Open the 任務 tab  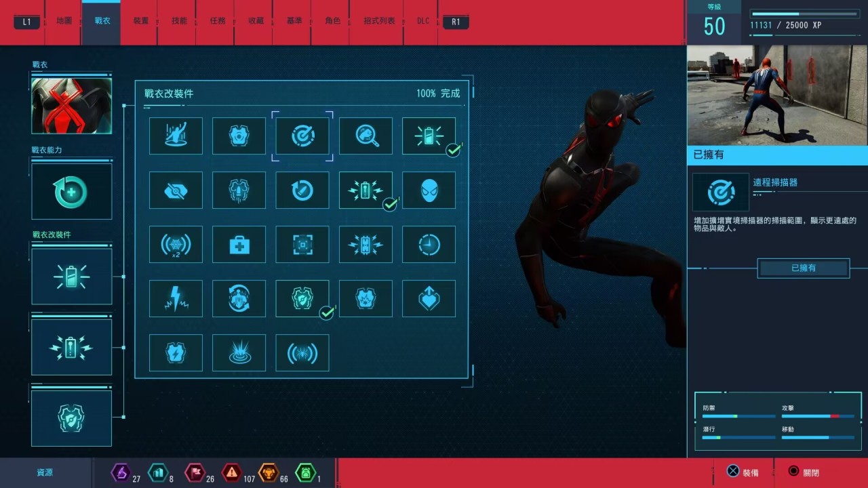tap(218, 21)
